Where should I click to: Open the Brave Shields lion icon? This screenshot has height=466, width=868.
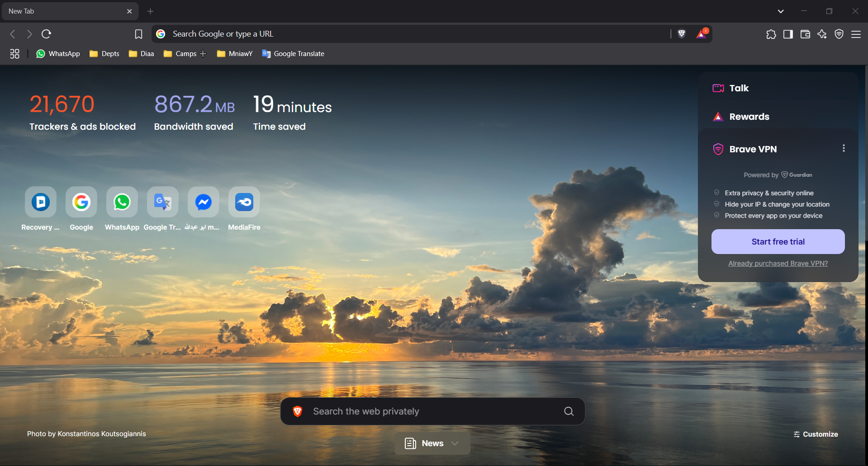pos(682,34)
